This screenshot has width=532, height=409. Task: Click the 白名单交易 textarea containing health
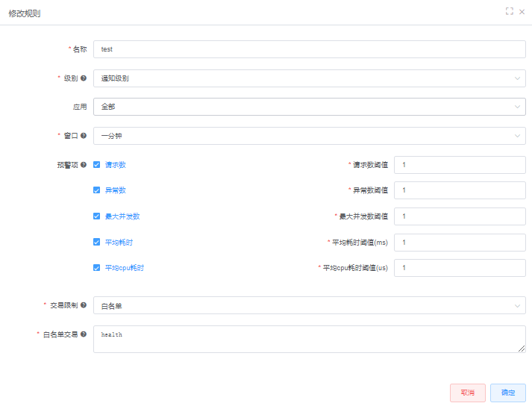(x=310, y=340)
